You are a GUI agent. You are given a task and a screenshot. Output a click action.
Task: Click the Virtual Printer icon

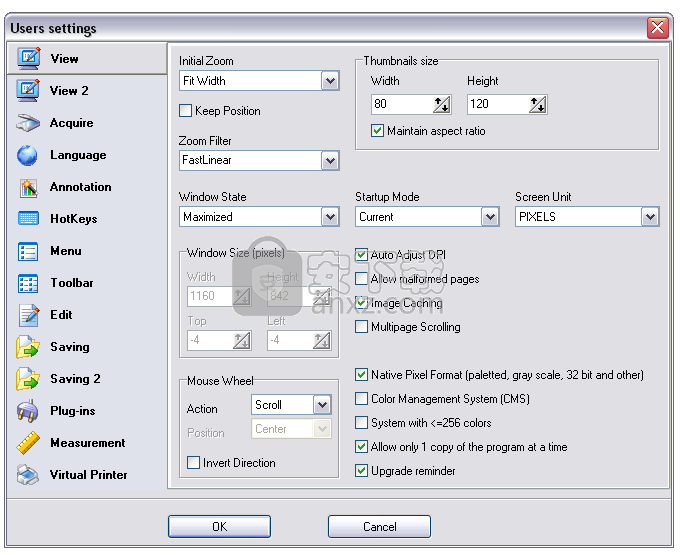[x=28, y=475]
